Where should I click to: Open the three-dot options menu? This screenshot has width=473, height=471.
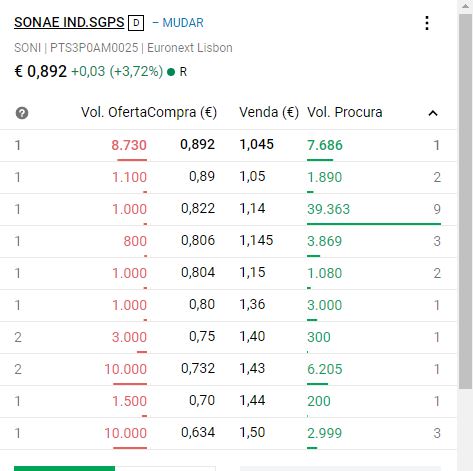click(427, 23)
